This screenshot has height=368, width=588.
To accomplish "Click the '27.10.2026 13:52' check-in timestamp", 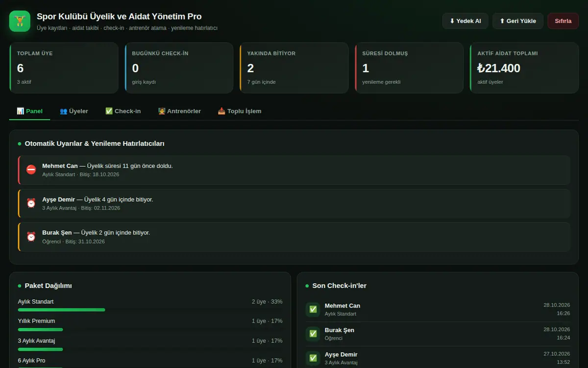I will point(557,358).
